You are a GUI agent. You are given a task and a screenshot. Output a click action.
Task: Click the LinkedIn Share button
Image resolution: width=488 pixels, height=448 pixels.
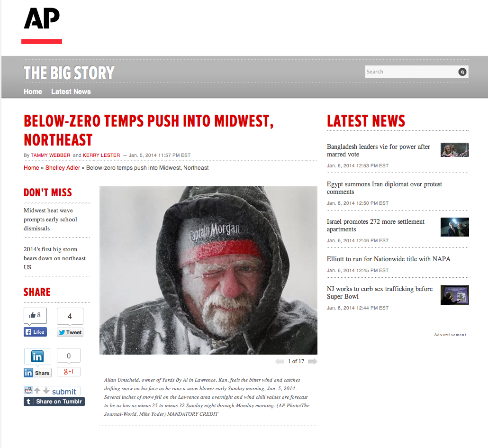tap(37, 373)
